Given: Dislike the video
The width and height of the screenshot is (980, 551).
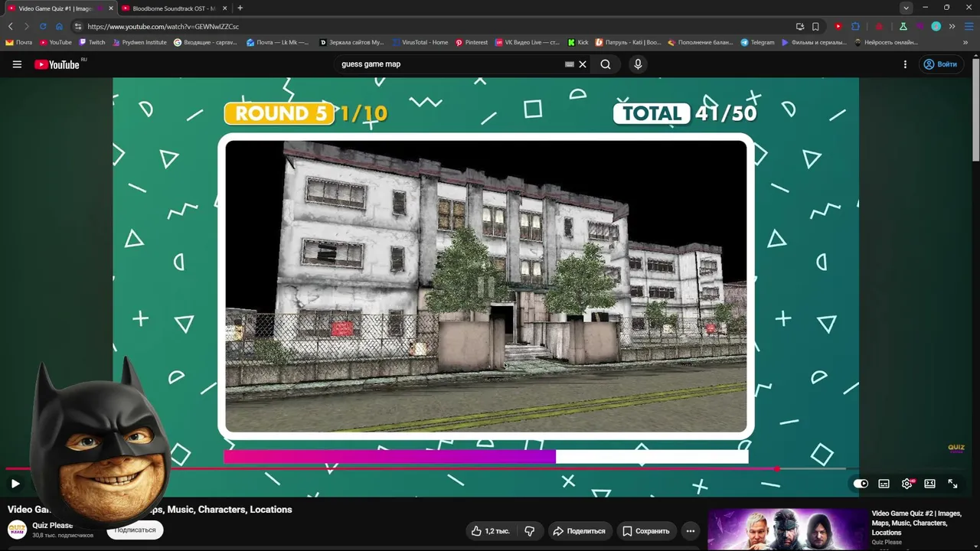Looking at the screenshot, I should click(529, 531).
